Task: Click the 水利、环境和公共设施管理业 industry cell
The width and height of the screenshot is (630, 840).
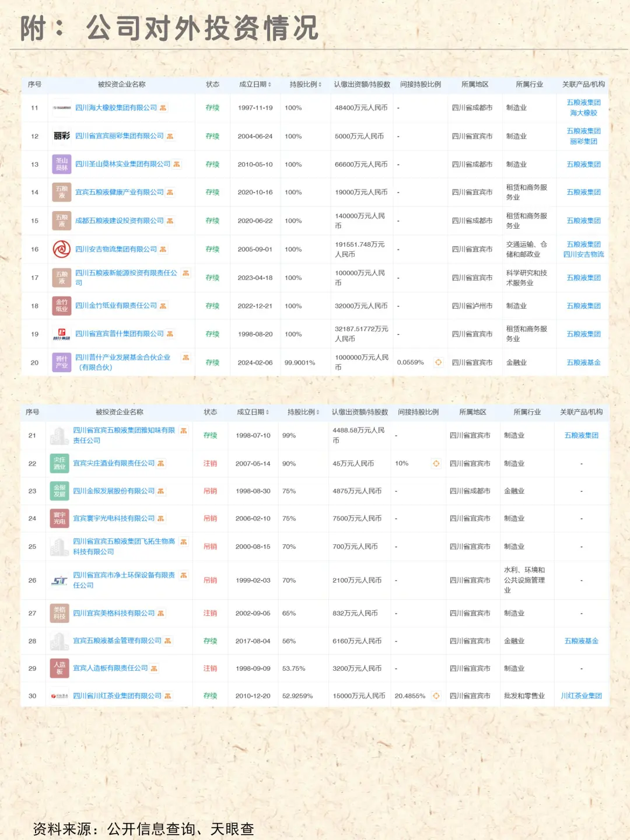Action: point(524,580)
